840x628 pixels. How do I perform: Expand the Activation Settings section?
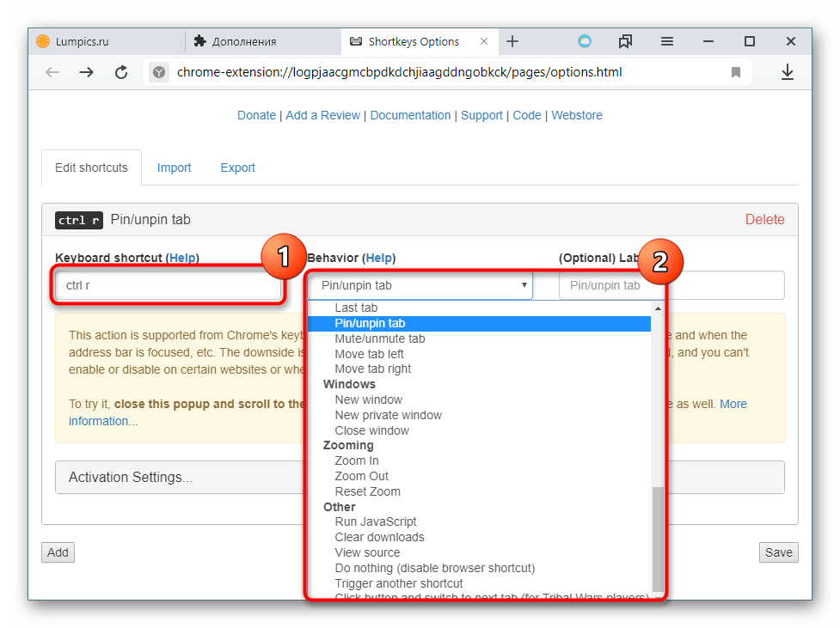click(x=131, y=478)
